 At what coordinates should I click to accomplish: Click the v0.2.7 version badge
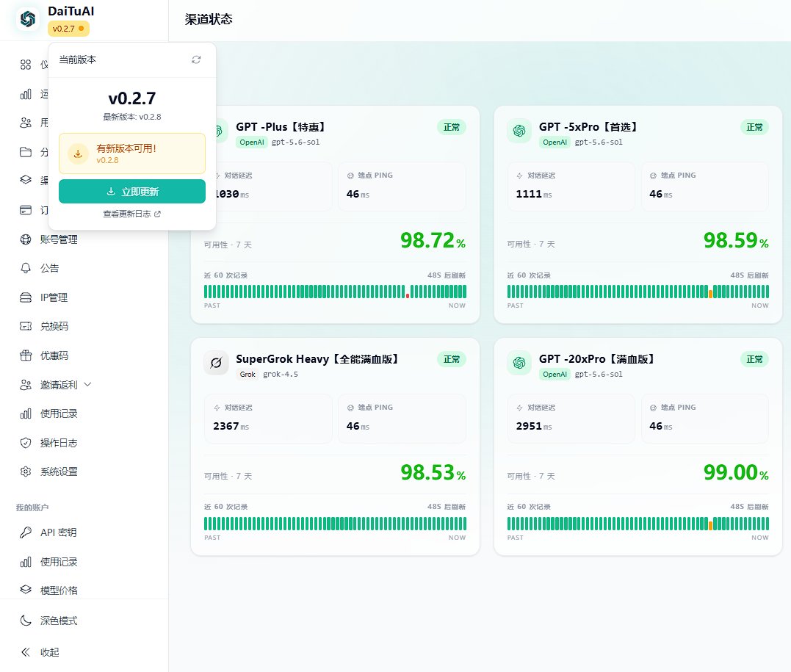[68, 29]
